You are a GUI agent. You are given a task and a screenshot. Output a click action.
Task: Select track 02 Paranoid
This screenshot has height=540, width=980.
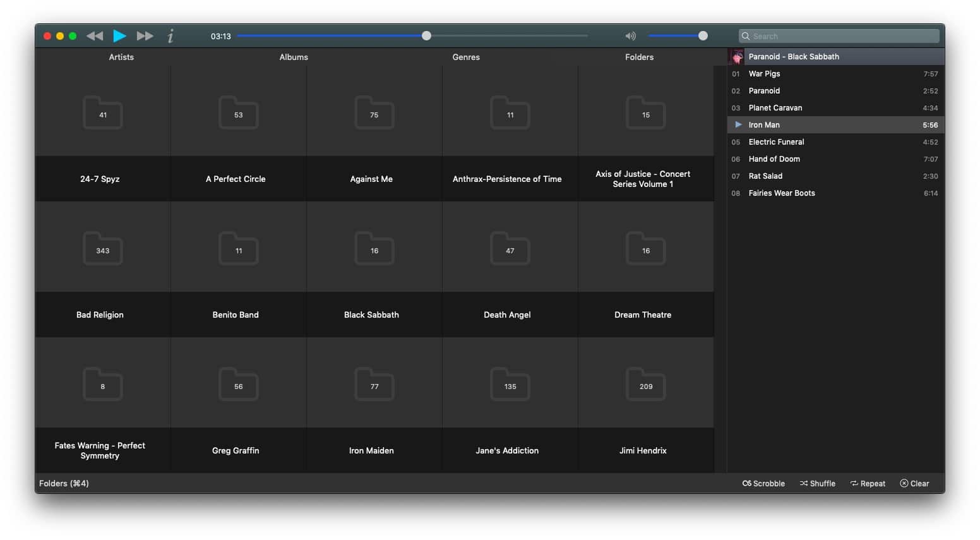836,91
